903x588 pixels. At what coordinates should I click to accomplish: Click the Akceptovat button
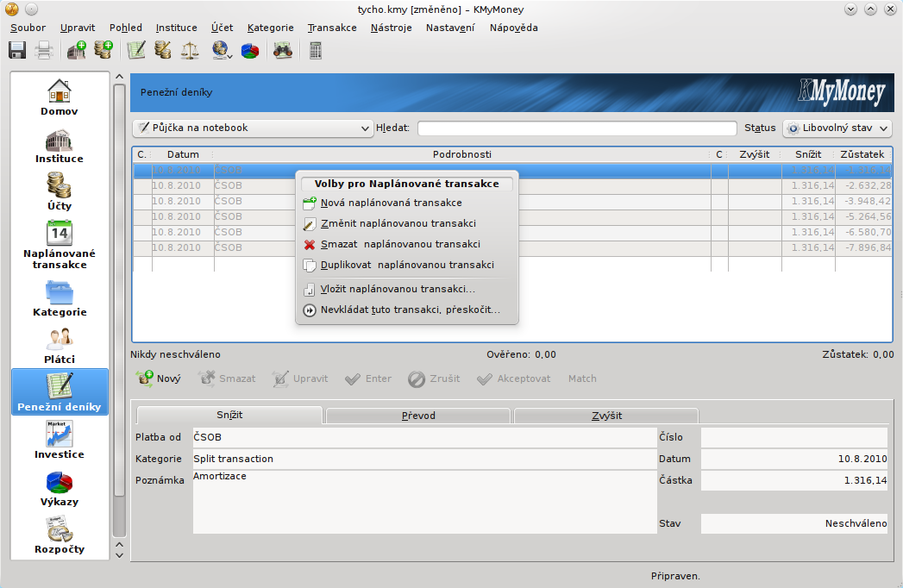tap(514, 378)
